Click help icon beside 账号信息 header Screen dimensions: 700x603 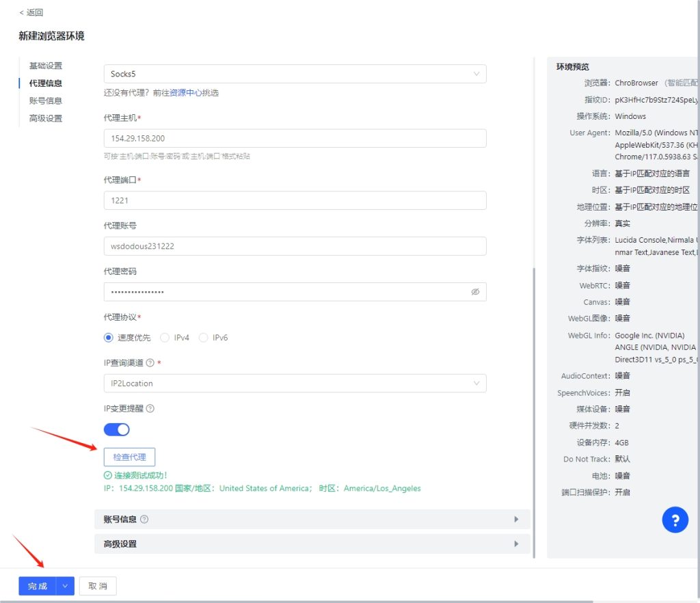tap(144, 520)
